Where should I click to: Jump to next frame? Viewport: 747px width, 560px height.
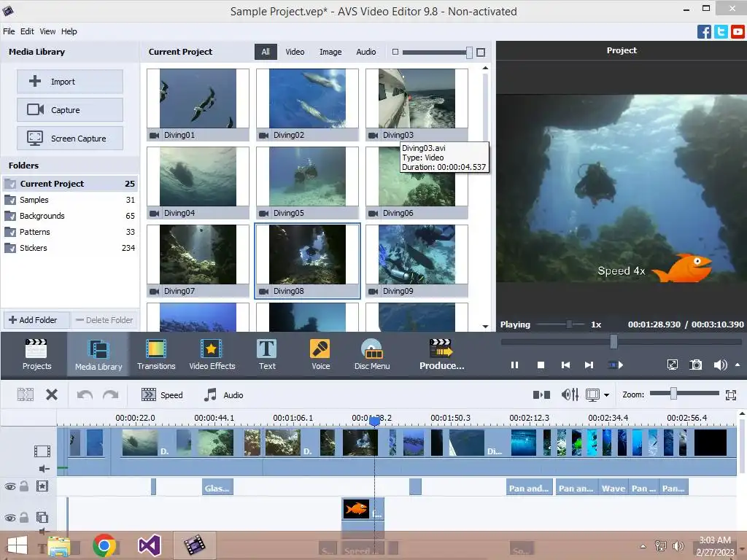(x=589, y=365)
